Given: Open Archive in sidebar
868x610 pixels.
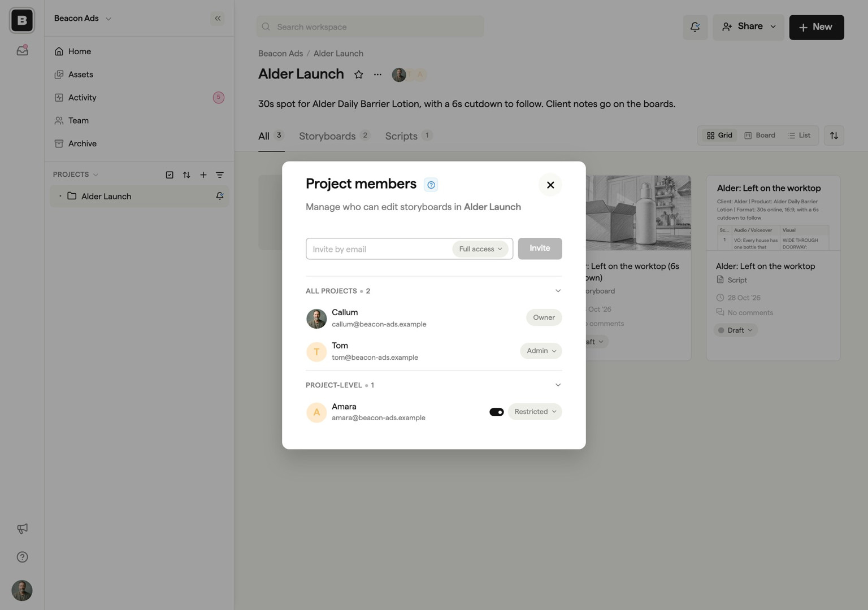Looking at the screenshot, I should (x=139, y=143).
